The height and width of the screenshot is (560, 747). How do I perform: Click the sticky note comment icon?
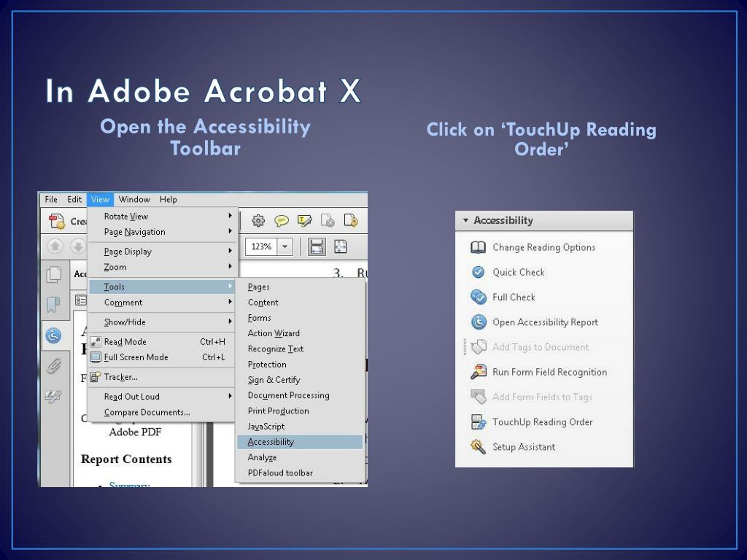[282, 220]
